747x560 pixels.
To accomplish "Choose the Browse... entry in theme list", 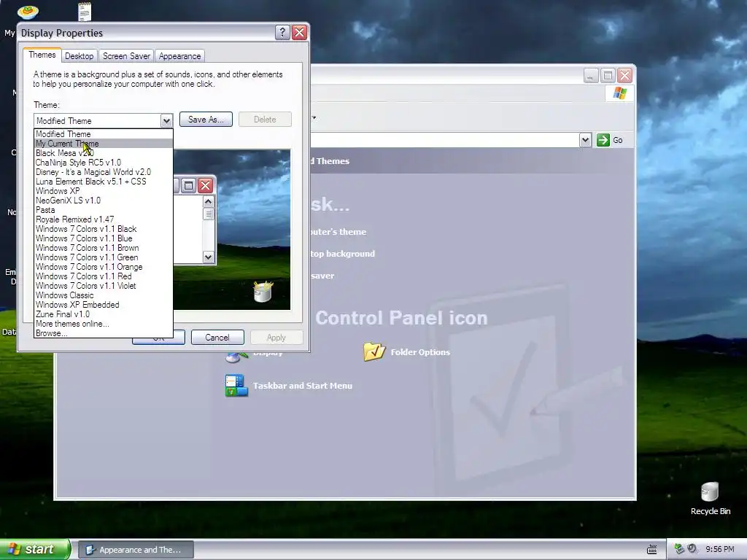I will point(104,333).
